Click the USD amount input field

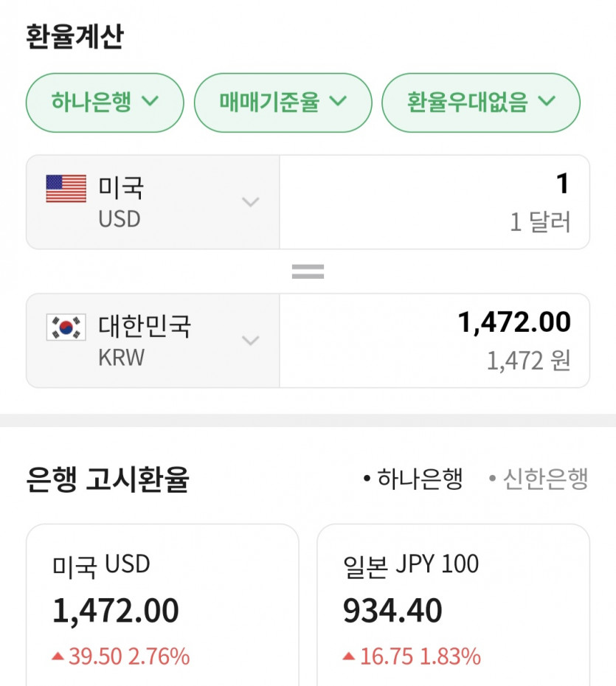click(x=435, y=202)
